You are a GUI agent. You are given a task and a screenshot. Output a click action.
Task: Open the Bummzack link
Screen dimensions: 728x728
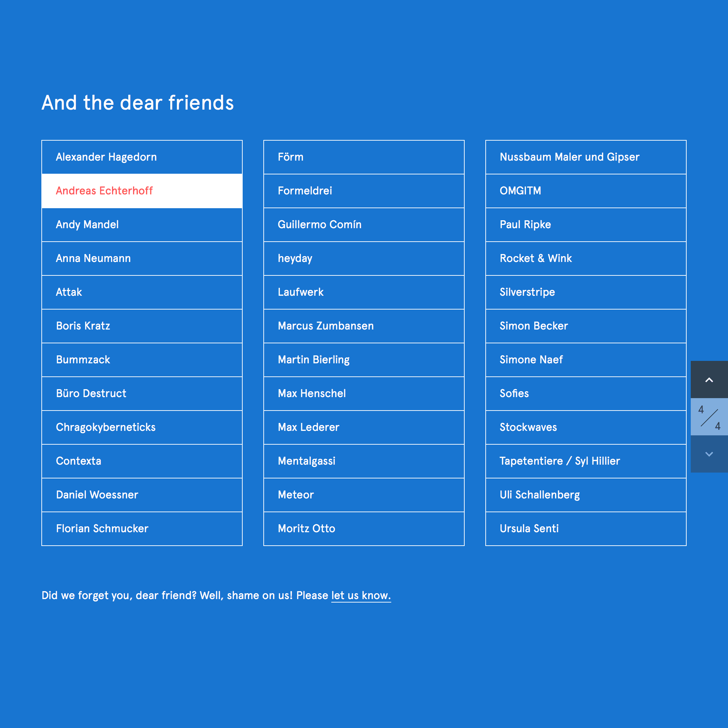click(142, 360)
